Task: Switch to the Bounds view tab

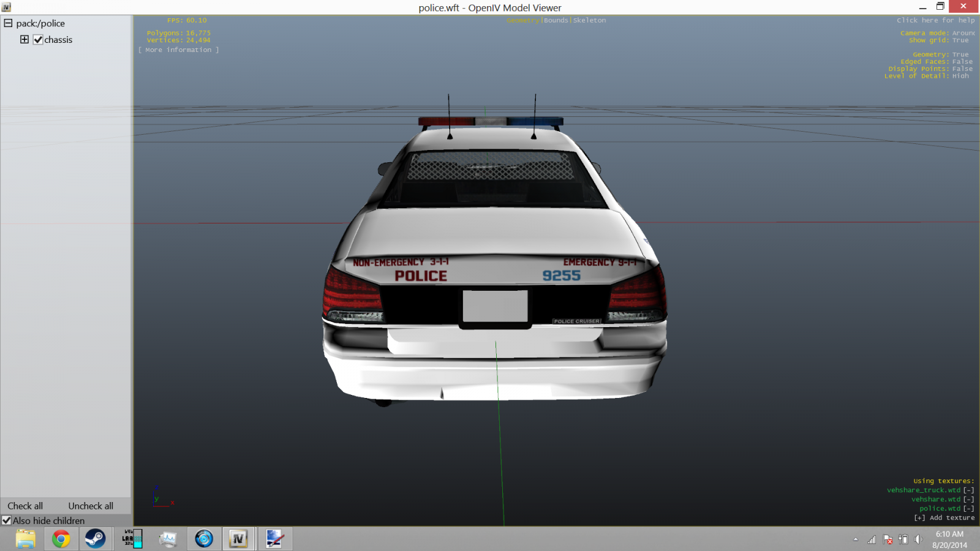Action: [556, 20]
